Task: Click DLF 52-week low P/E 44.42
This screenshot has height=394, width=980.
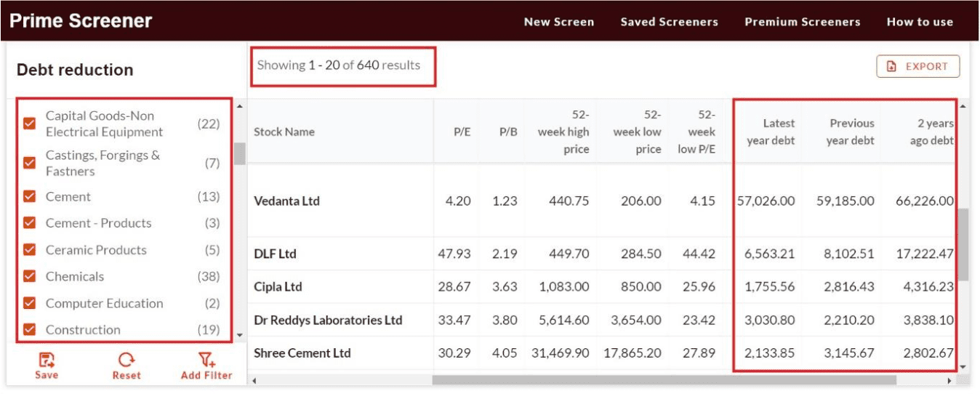Action: click(699, 254)
